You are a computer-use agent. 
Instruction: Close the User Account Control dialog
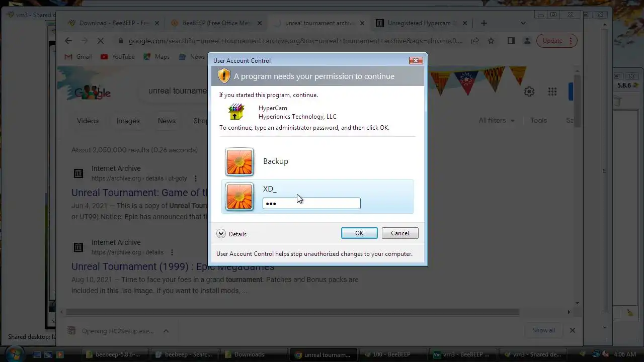pos(416,60)
